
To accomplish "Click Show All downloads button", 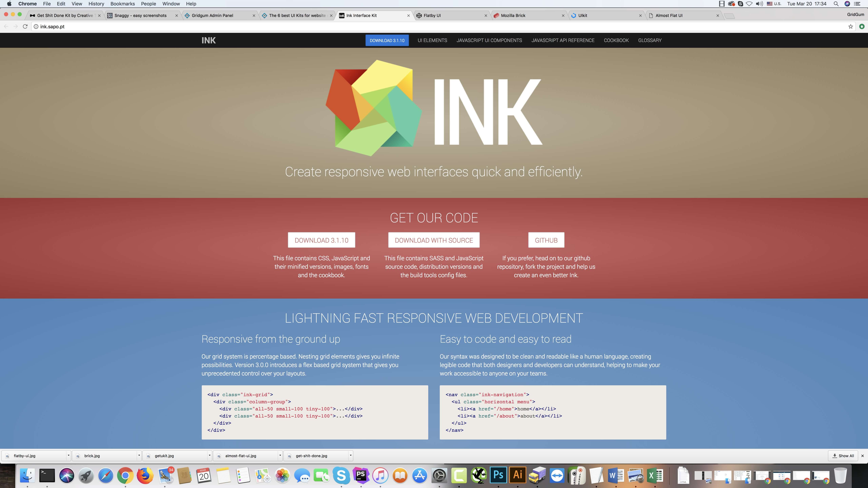I will [x=843, y=456].
